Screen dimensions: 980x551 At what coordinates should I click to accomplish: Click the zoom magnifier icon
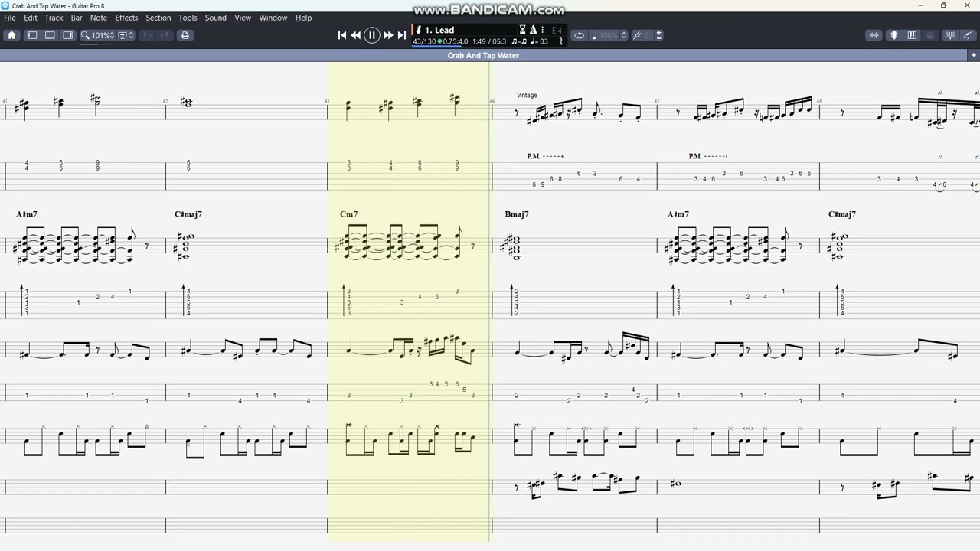click(x=85, y=35)
